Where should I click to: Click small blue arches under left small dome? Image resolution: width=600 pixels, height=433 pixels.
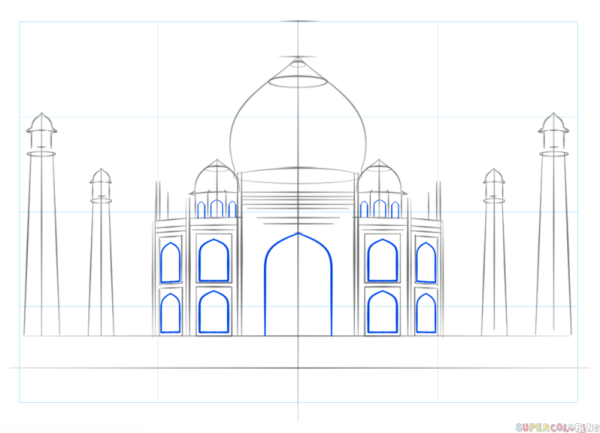pos(216,209)
